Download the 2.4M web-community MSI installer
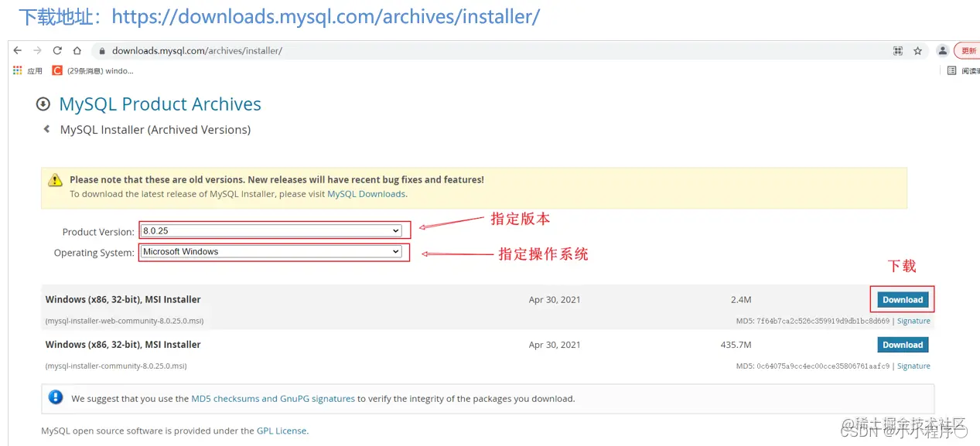The height and width of the screenshot is (446, 980). [x=903, y=300]
